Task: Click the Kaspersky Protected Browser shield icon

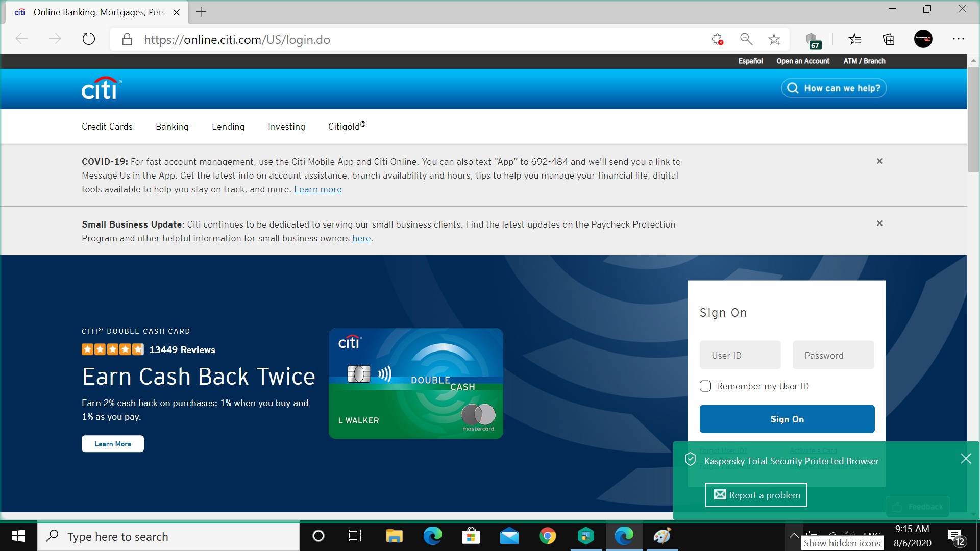Action: click(x=690, y=460)
